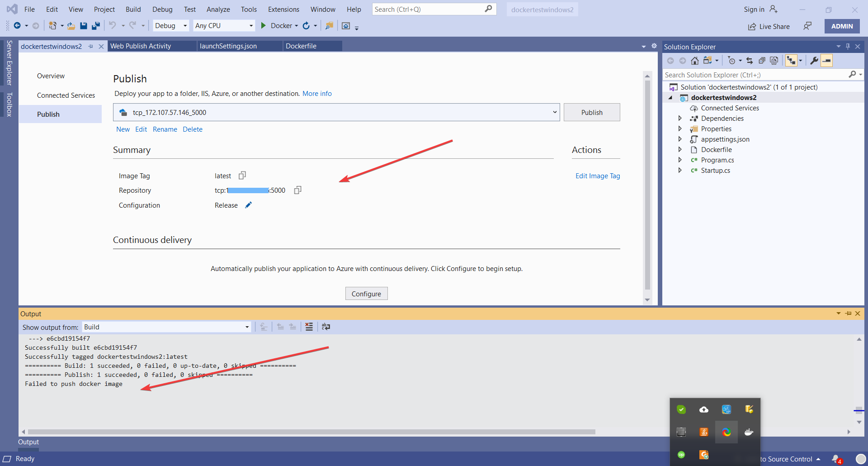Open Debug configuration dropdown

coord(171,26)
